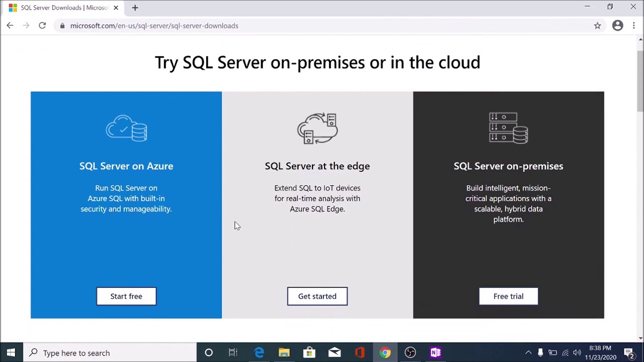Click the microphone tray icon
This screenshot has height=362, width=644.
coord(540,352)
